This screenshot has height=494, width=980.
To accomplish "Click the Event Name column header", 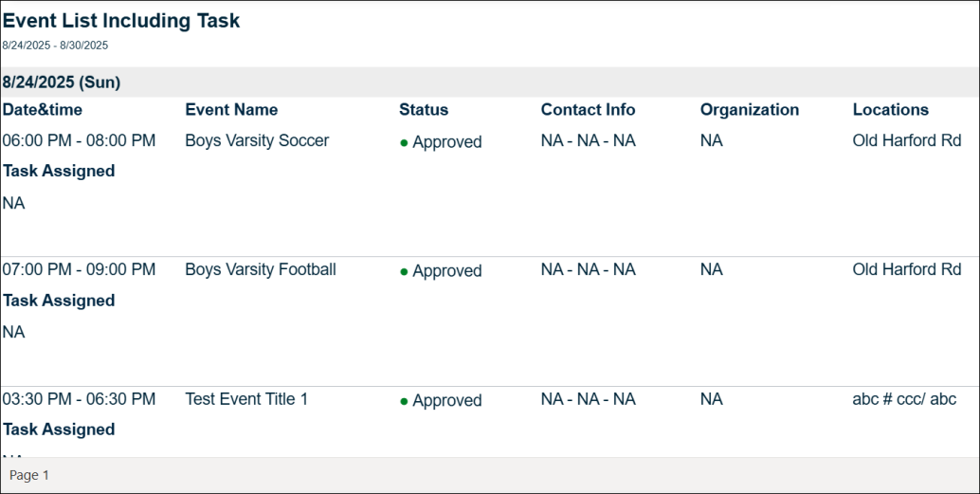I will point(231,109).
